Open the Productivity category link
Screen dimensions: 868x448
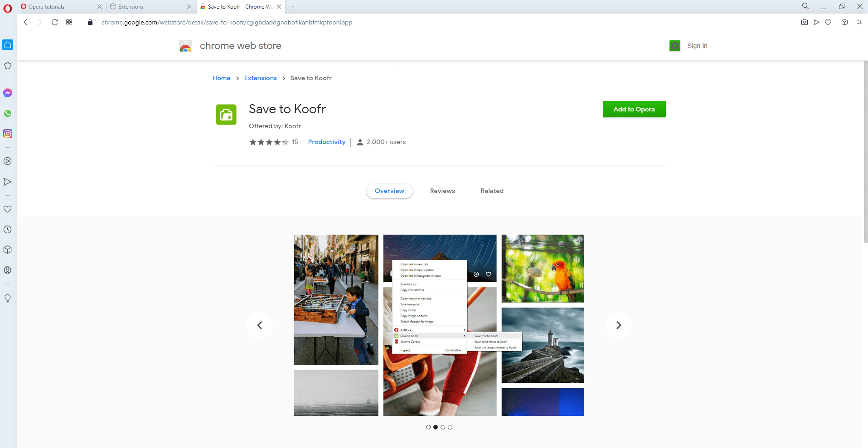(x=327, y=142)
